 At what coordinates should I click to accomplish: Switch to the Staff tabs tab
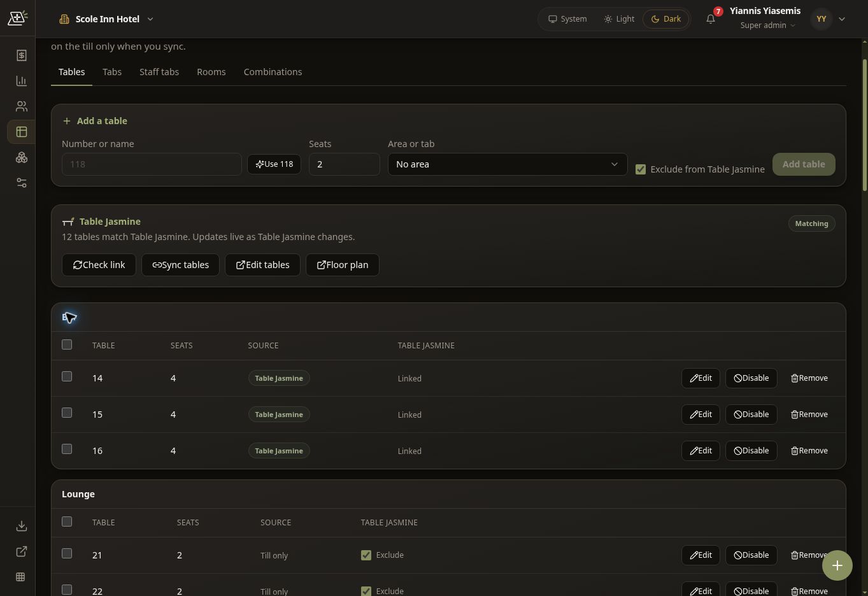click(x=159, y=72)
